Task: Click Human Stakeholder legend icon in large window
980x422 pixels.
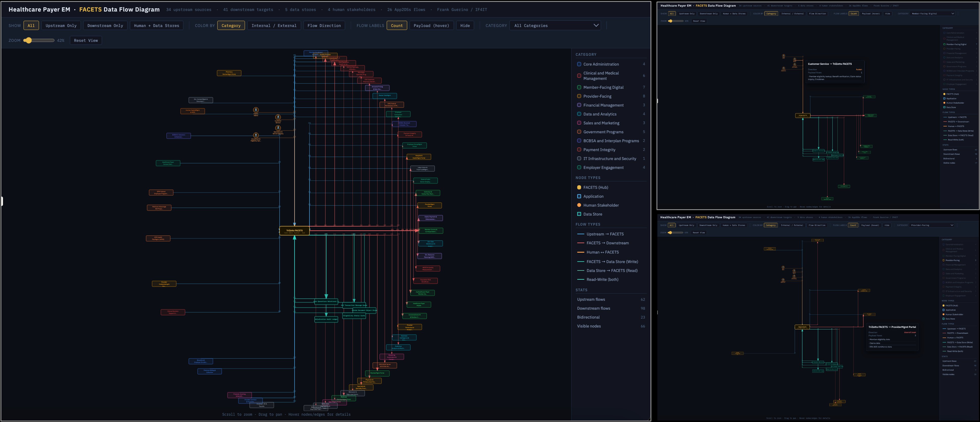Action: click(579, 205)
